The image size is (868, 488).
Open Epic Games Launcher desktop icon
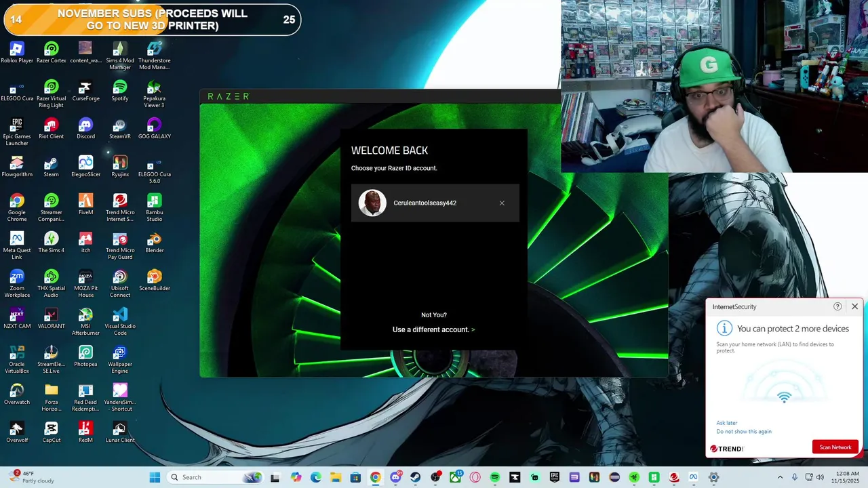click(17, 131)
